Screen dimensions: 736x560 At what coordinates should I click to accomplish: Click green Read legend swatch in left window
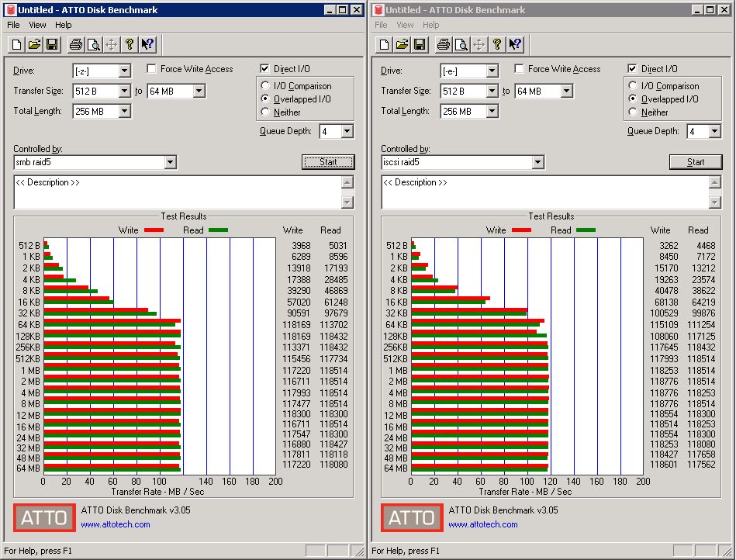coord(218,230)
